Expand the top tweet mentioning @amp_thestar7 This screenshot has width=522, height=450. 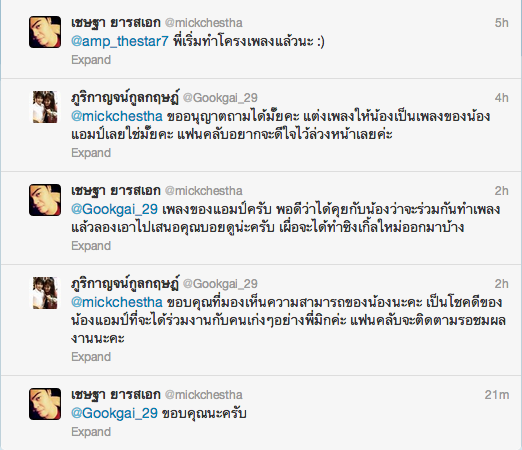(91, 60)
